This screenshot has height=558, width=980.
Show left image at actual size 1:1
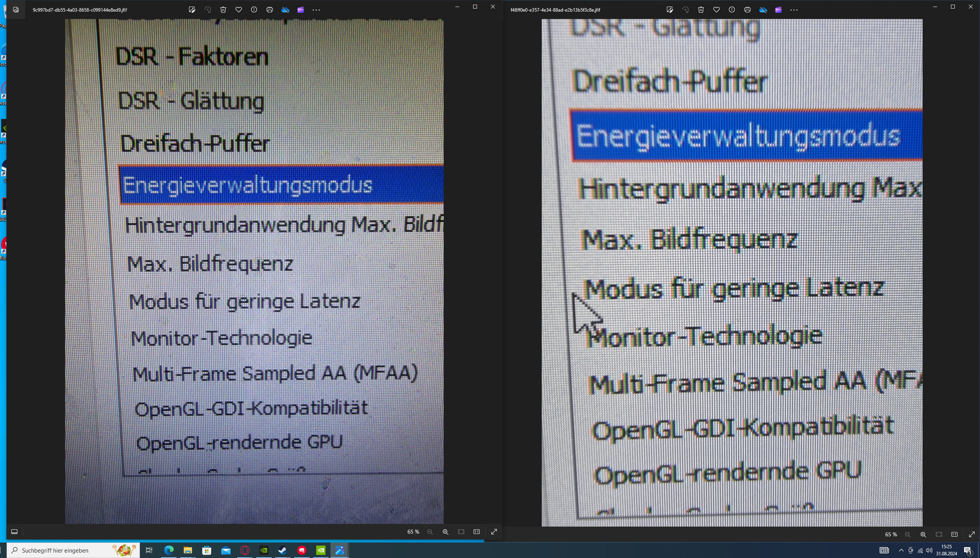coord(477,532)
